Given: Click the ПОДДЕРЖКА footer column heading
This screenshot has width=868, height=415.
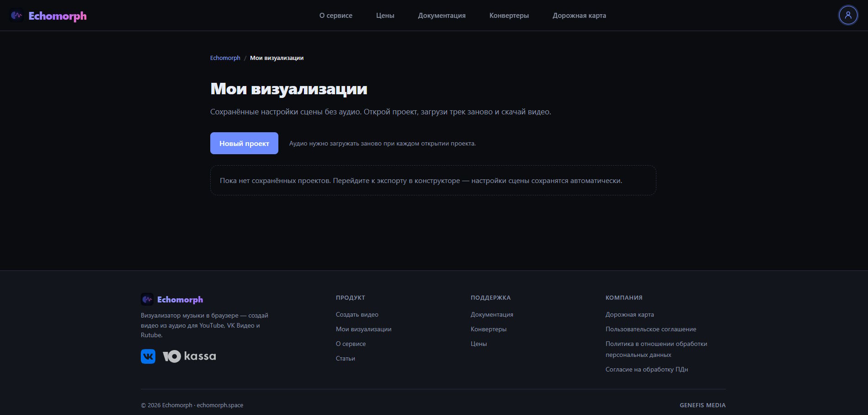Looking at the screenshot, I should pos(490,297).
